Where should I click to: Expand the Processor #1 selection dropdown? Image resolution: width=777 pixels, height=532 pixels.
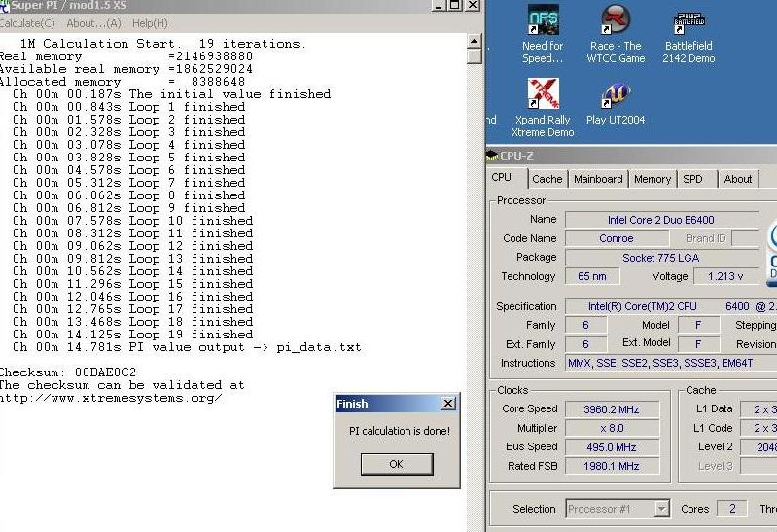point(661,509)
